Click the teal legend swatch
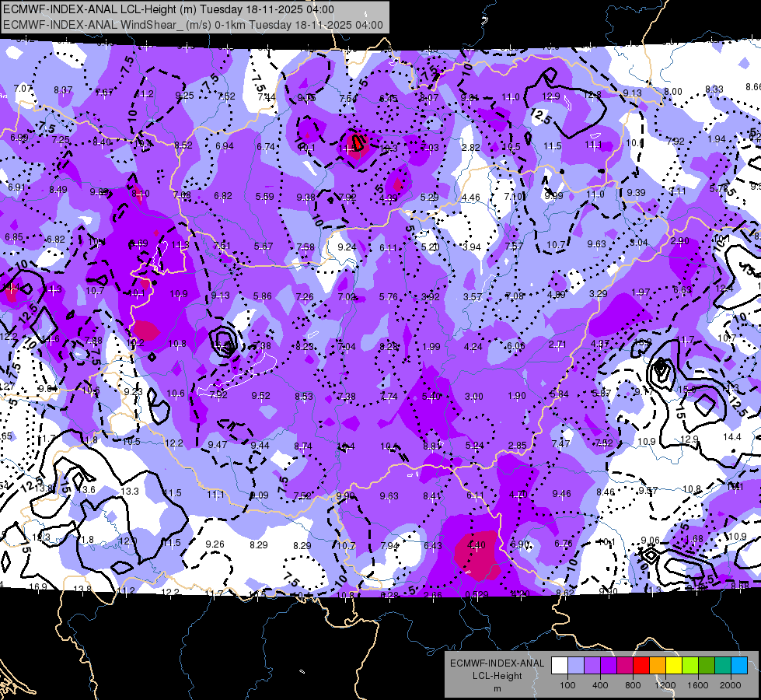This screenshot has height=700, width=761. (723, 666)
